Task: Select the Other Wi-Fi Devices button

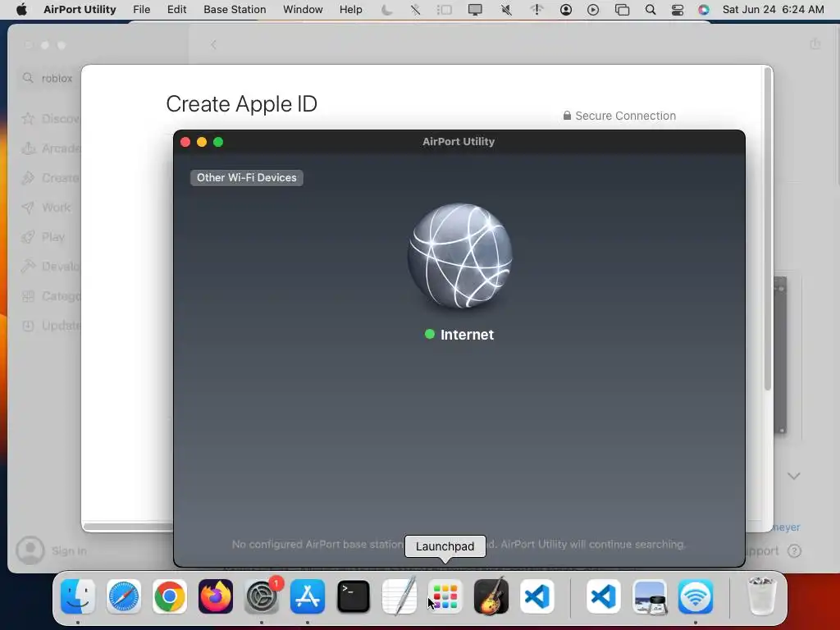Action: coord(246,178)
